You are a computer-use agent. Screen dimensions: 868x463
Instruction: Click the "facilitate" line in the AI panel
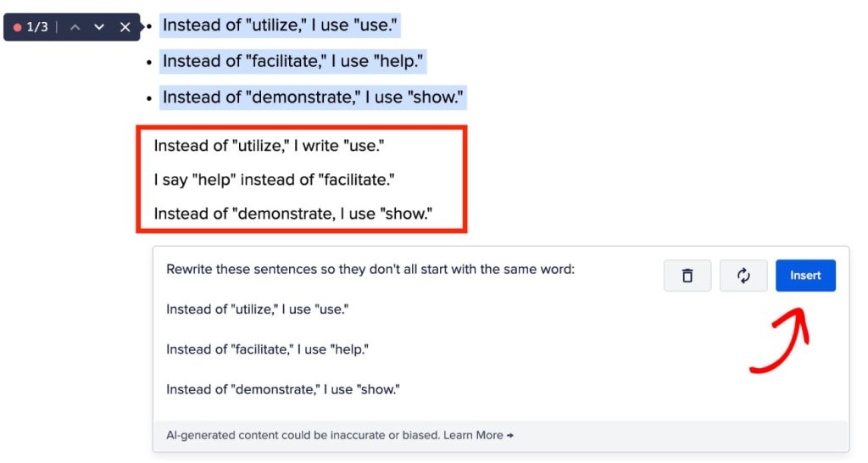[x=267, y=349]
